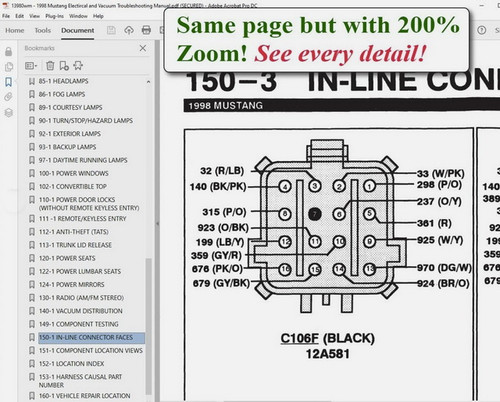Open bookmark 122-1 POWER LUMBAR SEATS
The width and height of the screenshot is (500, 402).
tap(80, 271)
